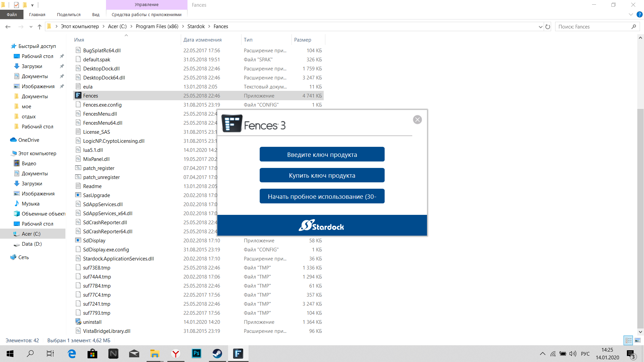Image resolution: width=644 pixels, height=362 pixels.
Task: Click the refresh button near address bar
Action: (548, 26)
